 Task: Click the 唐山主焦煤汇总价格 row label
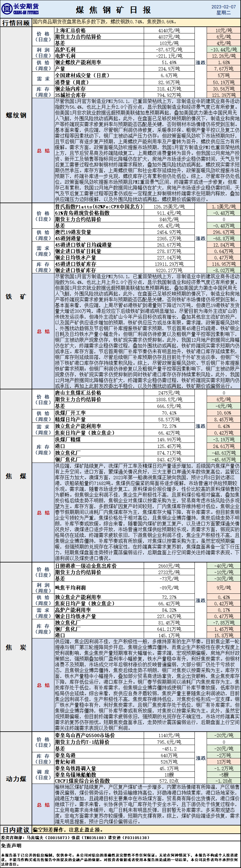coord(78,393)
